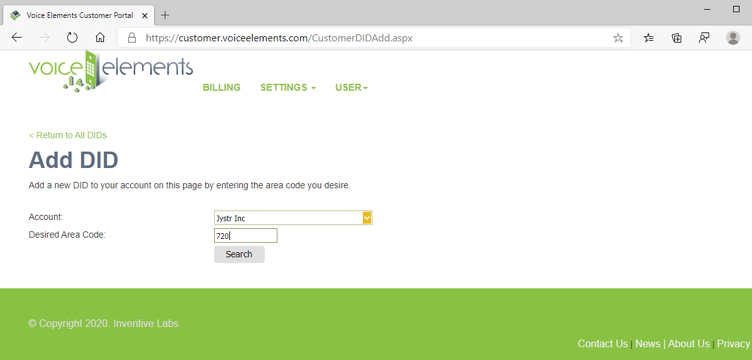The width and height of the screenshot is (752, 360).
Task: Click the Copyright 2020 Inventive Labs text
Action: click(105, 324)
